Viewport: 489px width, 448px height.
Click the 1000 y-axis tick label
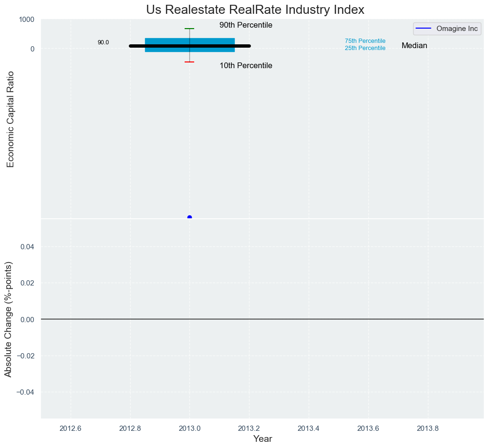[26, 20]
